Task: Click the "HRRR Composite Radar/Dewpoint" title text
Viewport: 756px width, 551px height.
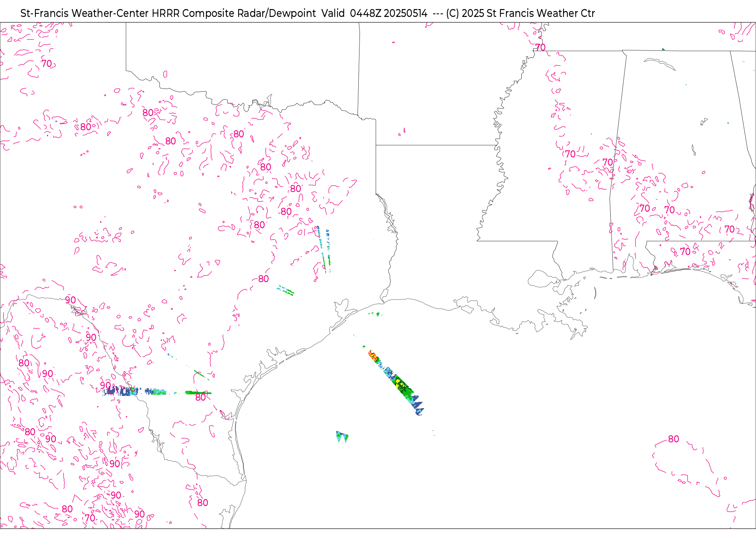Action: [233, 13]
